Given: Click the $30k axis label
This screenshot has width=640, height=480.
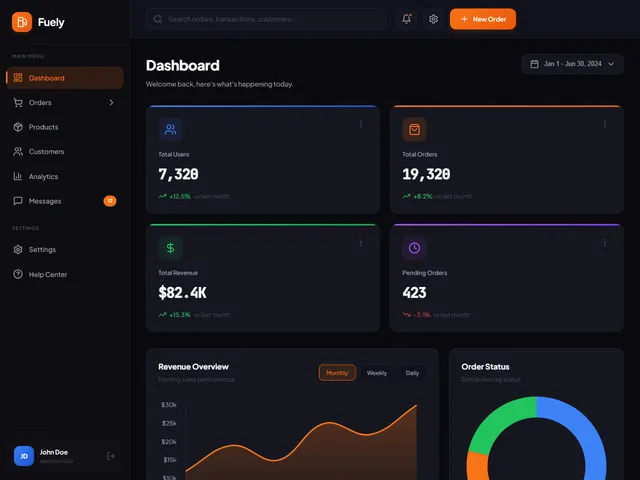Looking at the screenshot, I should point(169,404).
